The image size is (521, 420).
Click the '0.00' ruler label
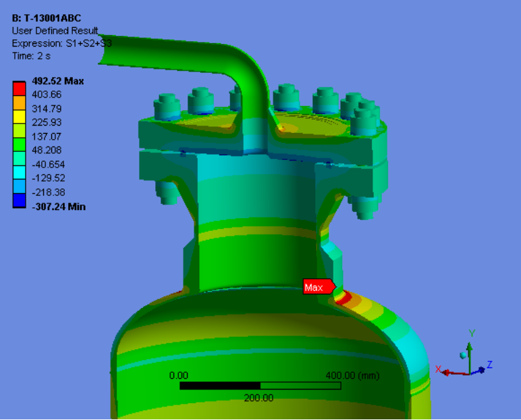coord(179,375)
